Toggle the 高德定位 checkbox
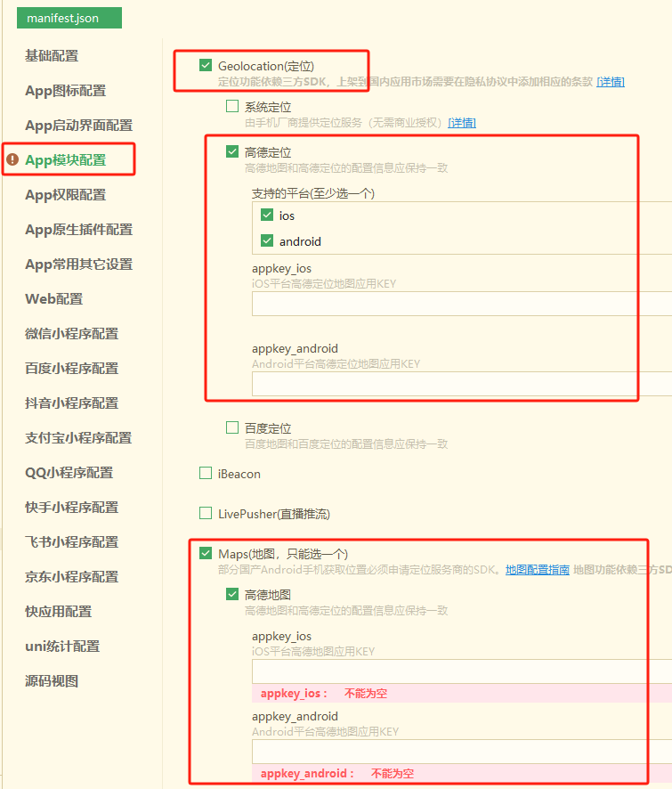The image size is (672, 789). tap(232, 152)
